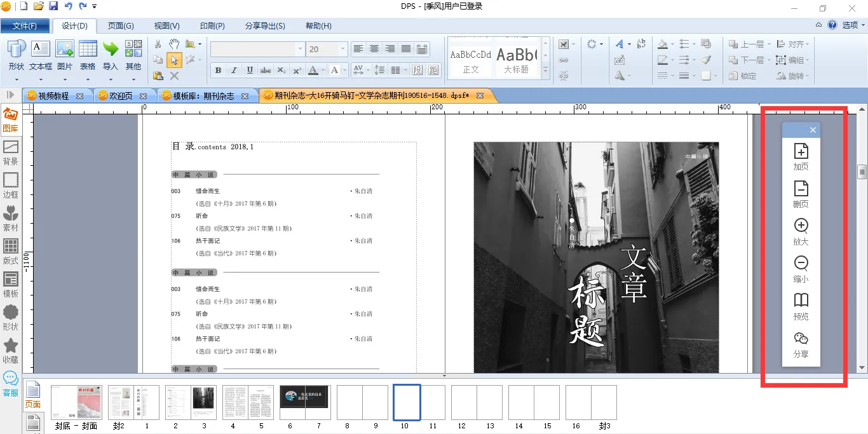This screenshot has width=868, height=434.
Task: Select page thumbnail spread 2-3
Action: [x=191, y=402]
